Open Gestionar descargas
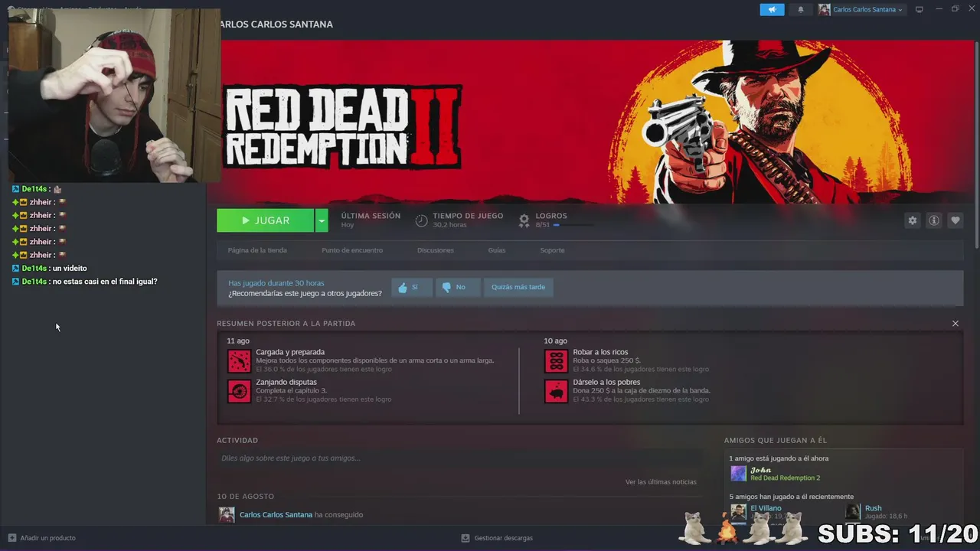The height and width of the screenshot is (551, 980). (x=497, y=538)
